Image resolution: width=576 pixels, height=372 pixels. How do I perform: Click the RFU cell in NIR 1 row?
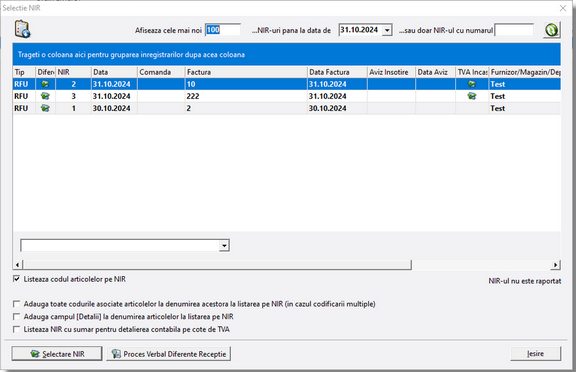(24, 108)
